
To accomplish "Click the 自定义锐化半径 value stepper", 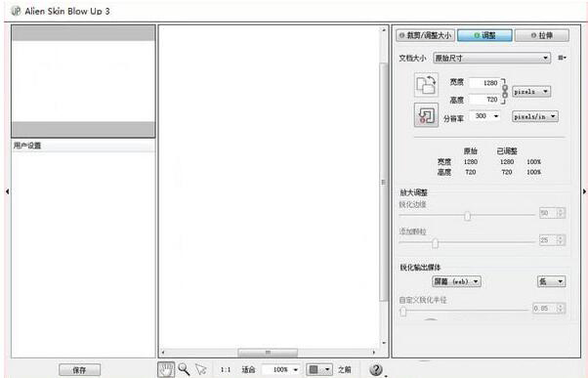I will 561,308.
